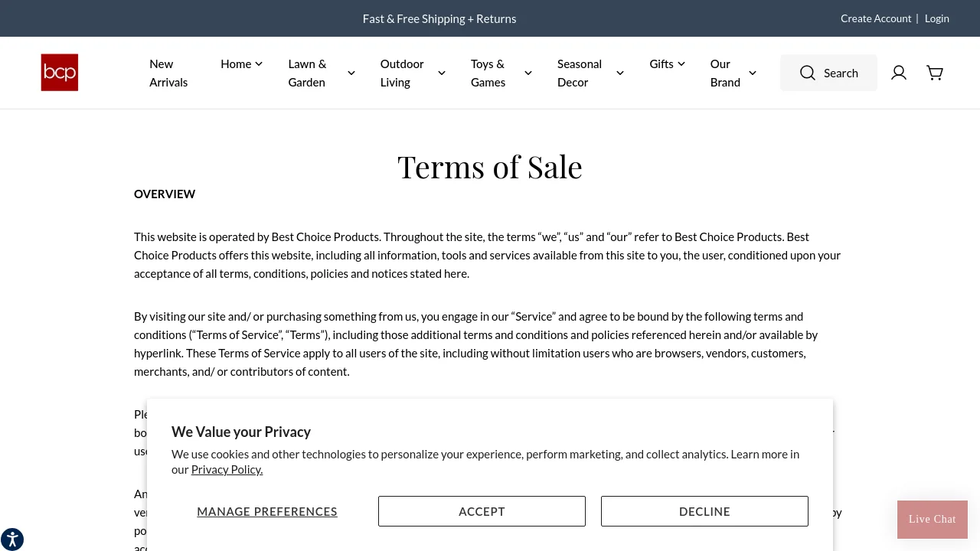Accept cookies in privacy banner
The height and width of the screenshot is (551, 980).
(482, 511)
